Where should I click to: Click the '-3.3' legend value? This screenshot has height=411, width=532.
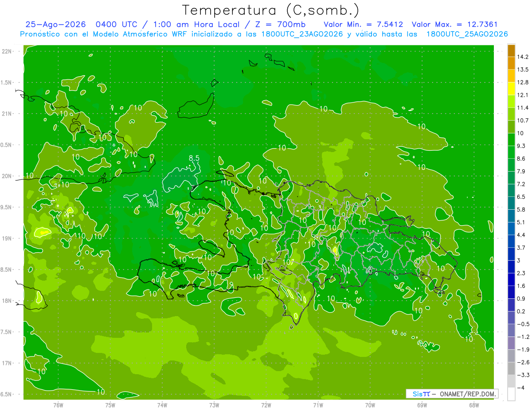(x=523, y=375)
